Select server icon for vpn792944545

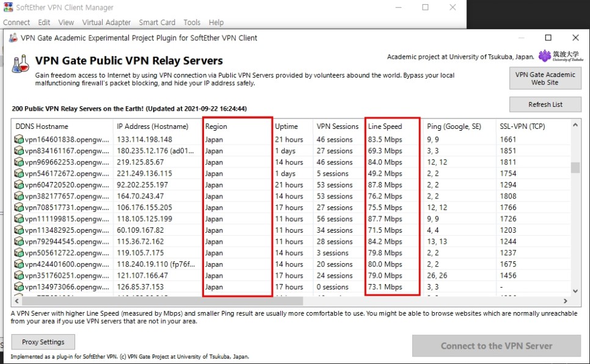(x=19, y=241)
